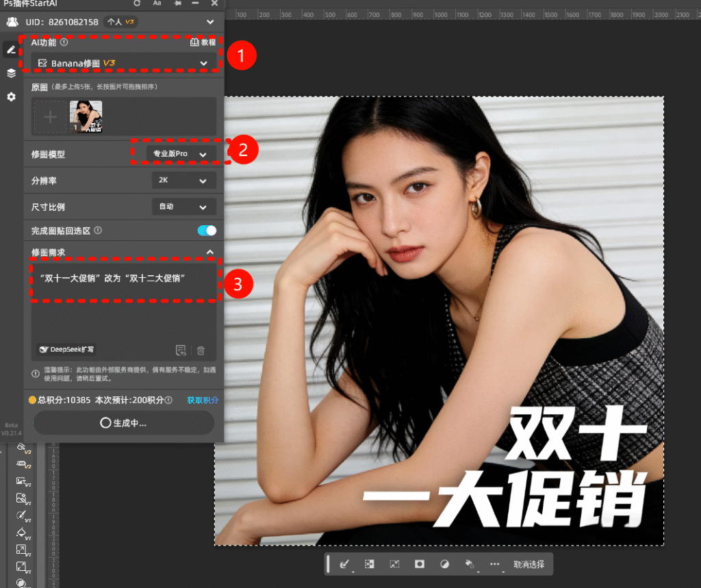Click the plus box to add an original image
Viewport: 701px width, 588px height.
click(x=51, y=117)
